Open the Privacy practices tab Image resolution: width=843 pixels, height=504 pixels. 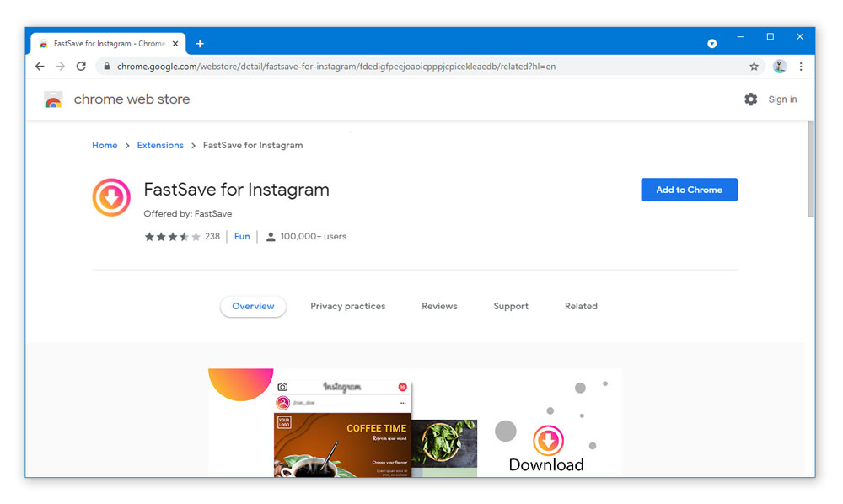(348, 306)
